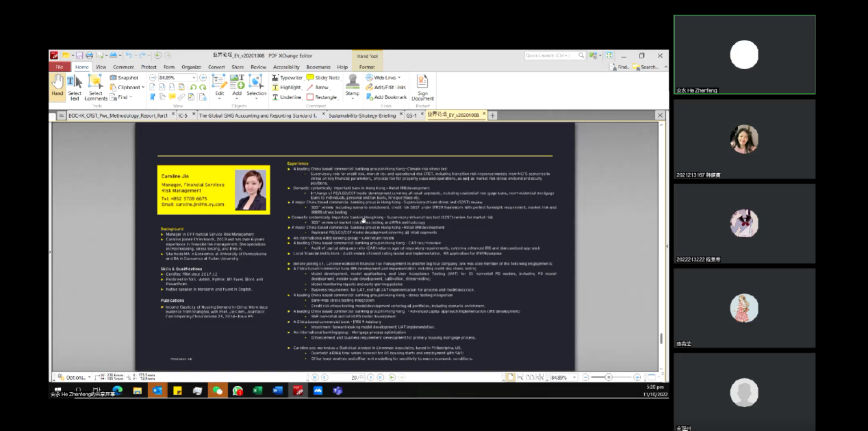Viewport: 868px width, 431px height.
Task: Click the Add/Edit Links button
Action: coord(385,88)
